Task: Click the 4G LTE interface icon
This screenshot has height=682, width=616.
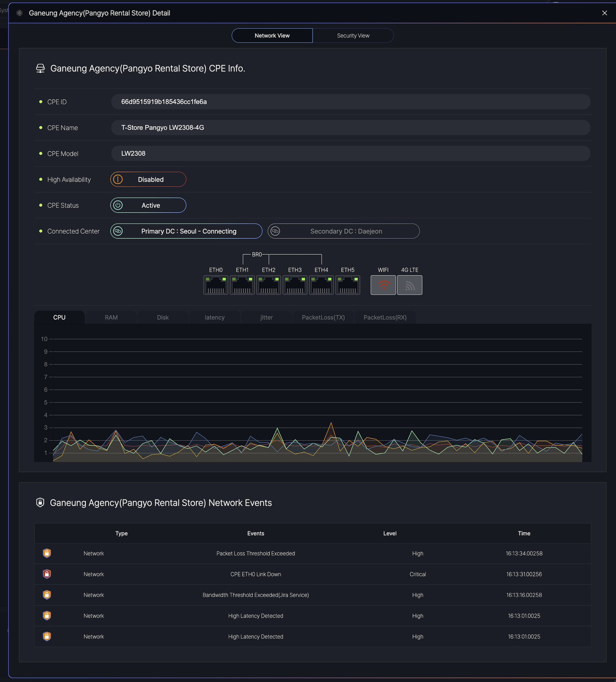Action: tap(409, 285)
